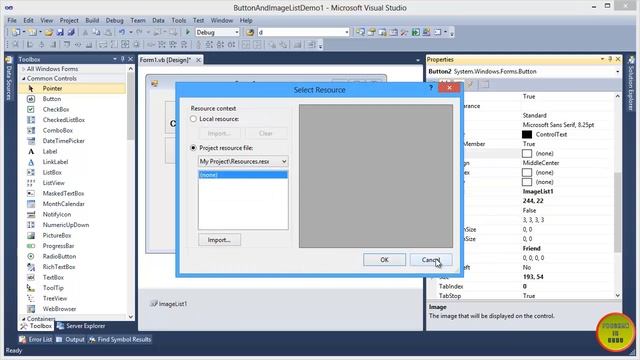
Task: Open the Find Symbol Results tab
Action: coord(120,339)
